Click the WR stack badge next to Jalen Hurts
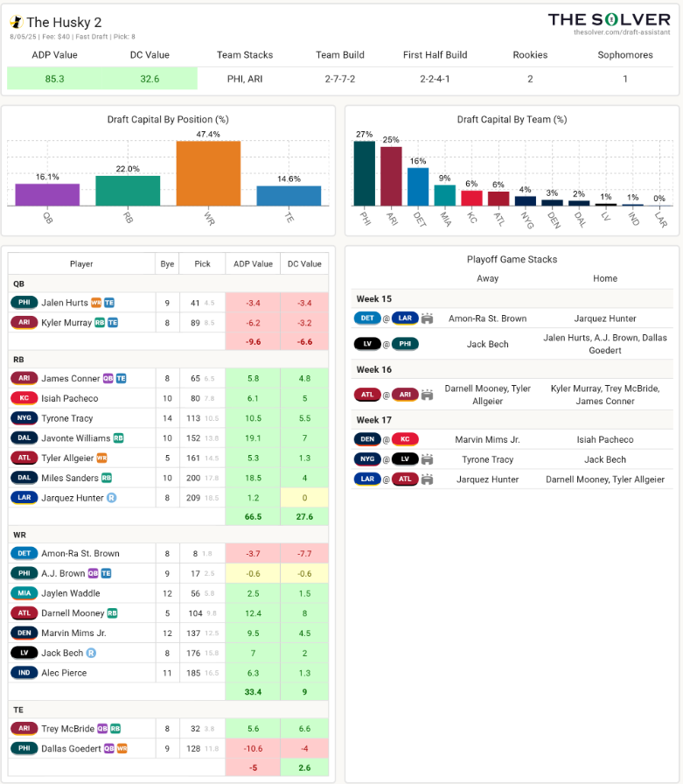 pyautogui.click(x=96, y=303)
